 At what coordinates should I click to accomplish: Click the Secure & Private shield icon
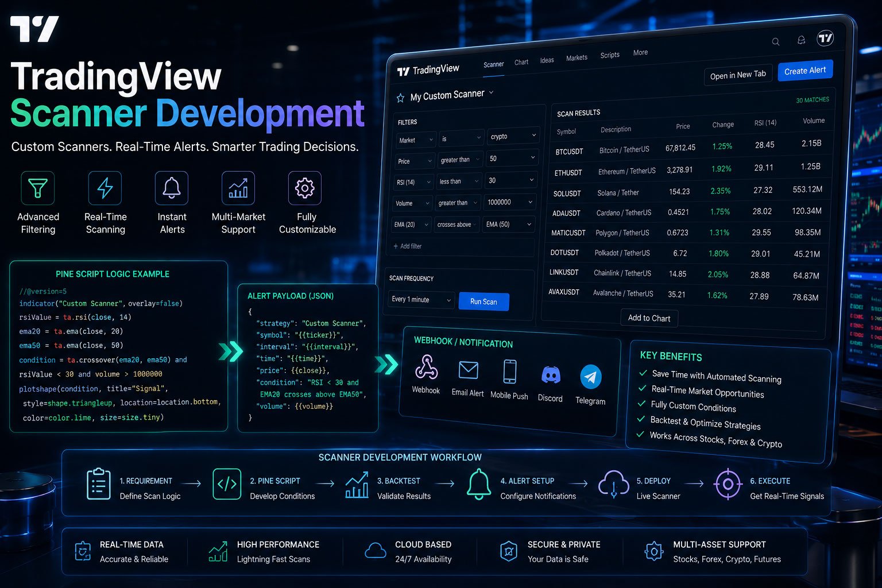(x=508, y=551)
